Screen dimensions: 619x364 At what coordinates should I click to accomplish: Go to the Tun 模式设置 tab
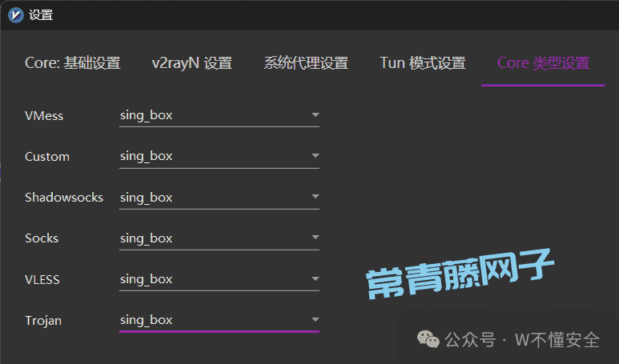click(423, 63)
